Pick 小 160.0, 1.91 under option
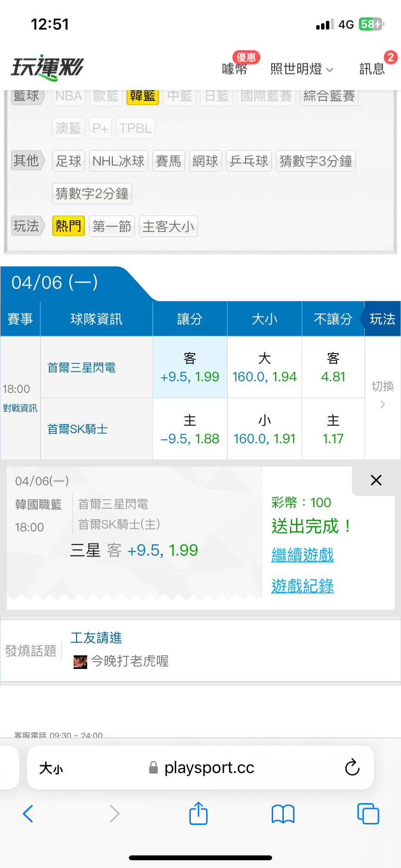The width and height of the screenshot is (401, 868). [264, 429]
